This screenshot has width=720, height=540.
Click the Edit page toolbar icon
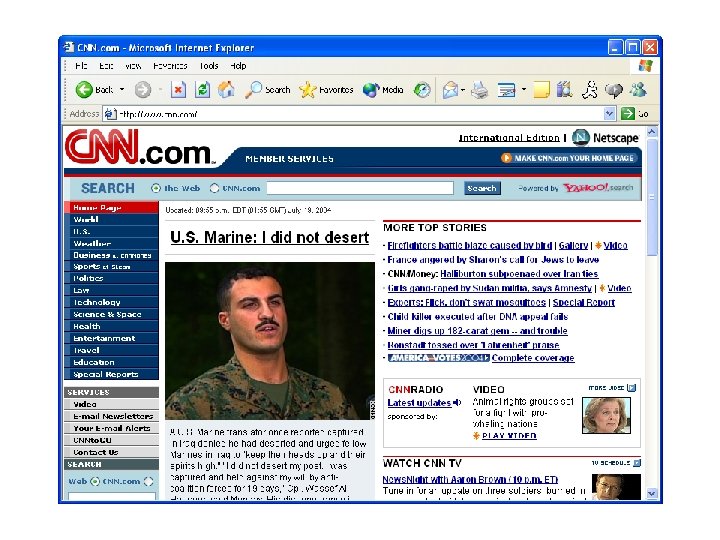(506, 90)
